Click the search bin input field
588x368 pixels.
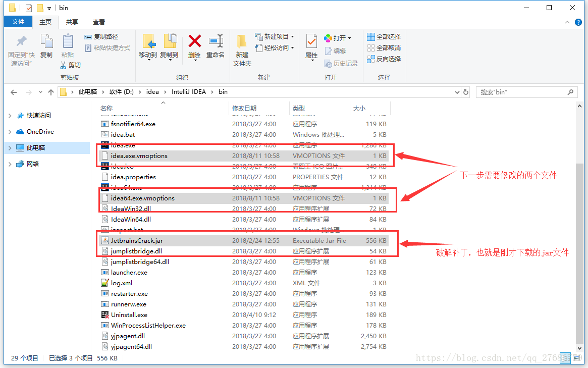coord(526,92)
